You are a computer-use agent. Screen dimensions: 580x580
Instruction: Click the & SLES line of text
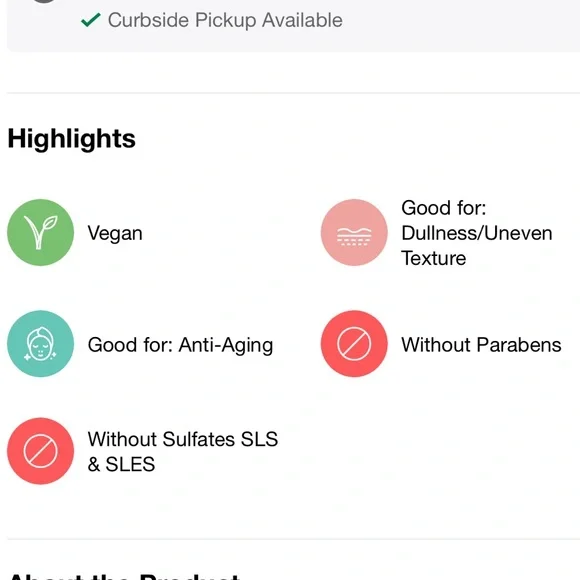pyautogui.click(x=121, y=464)
